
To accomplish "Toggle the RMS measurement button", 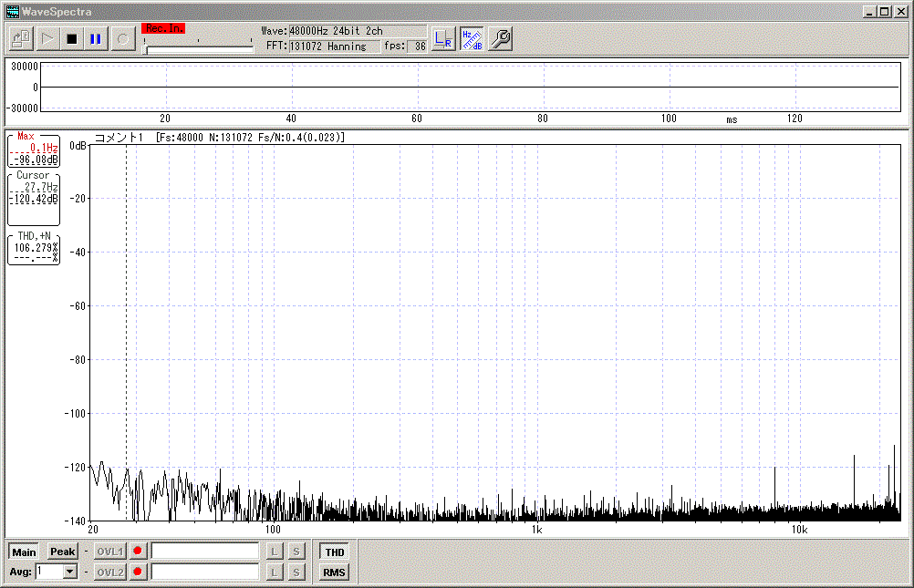I will pyautogui.click(x=334, y=573).
